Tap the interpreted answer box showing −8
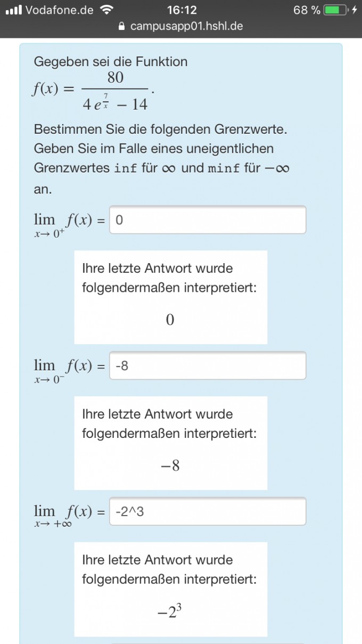This screenshot has height=644, width=362. tap(170, 443)
